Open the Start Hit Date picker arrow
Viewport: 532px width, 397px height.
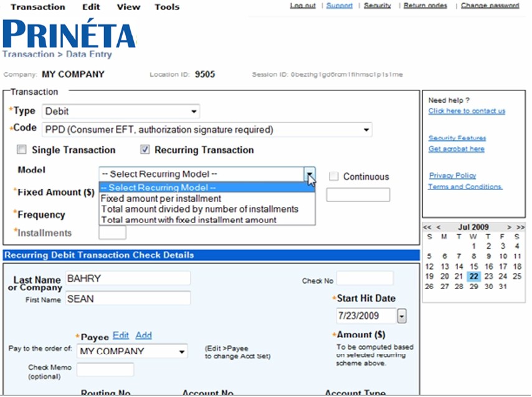[402, 316]
